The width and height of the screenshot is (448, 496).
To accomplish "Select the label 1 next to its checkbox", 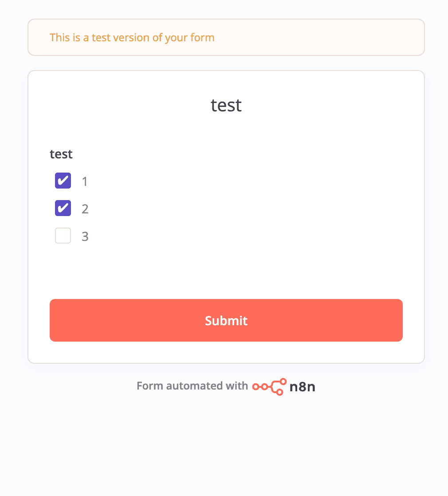I will 85,181.
